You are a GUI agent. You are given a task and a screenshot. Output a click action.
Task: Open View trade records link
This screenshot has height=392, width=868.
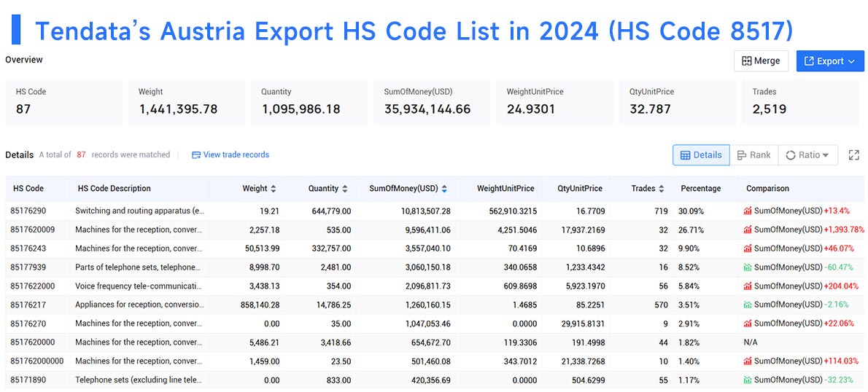(230, 154)
